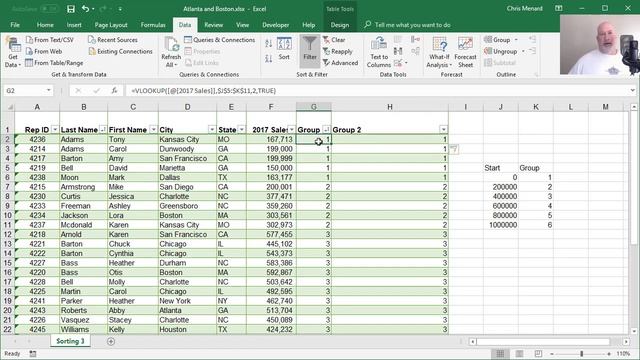The image size is (640, 360).
Task: Import From Text/CSV
Action: (x=50, y=40)
